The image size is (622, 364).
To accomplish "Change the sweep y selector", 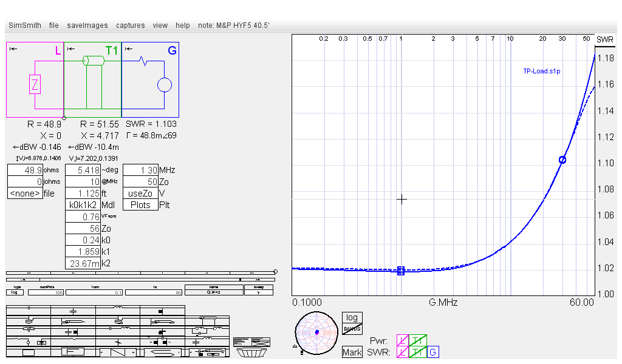I will (x=259, y=292).
